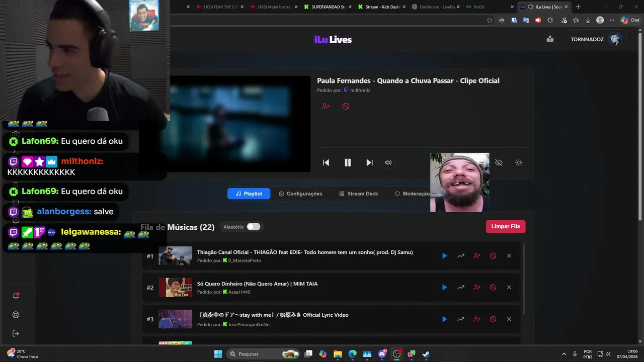Screen dimensions: 644x362
Task: Open the Configurações tab
Action: coord(300,194)
